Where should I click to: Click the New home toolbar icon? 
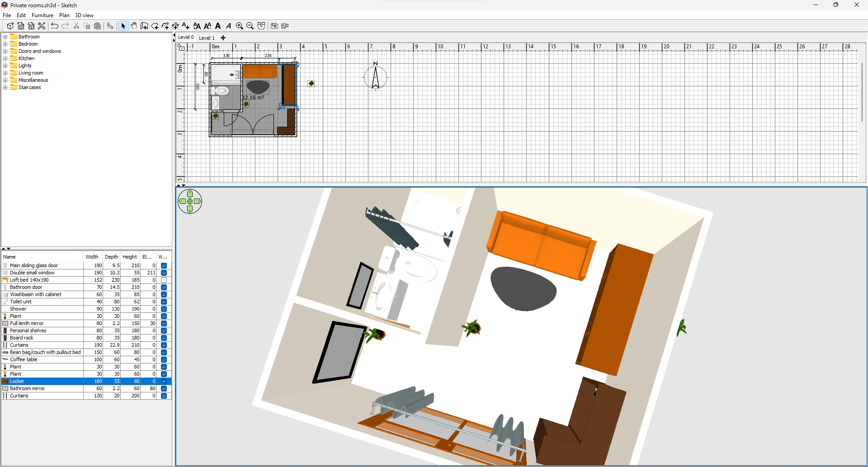10,26
